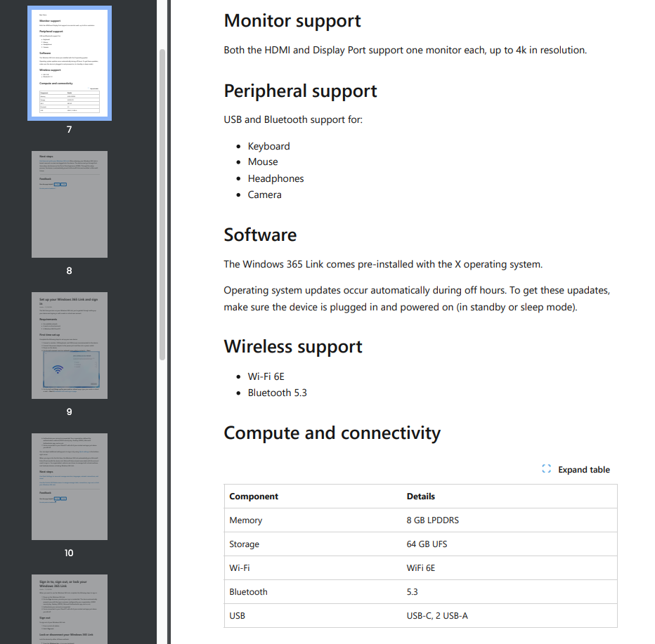Click the 'Operating system updates occur' paragraph
This screenshot has width=655, height=644.
click(417, 299)
